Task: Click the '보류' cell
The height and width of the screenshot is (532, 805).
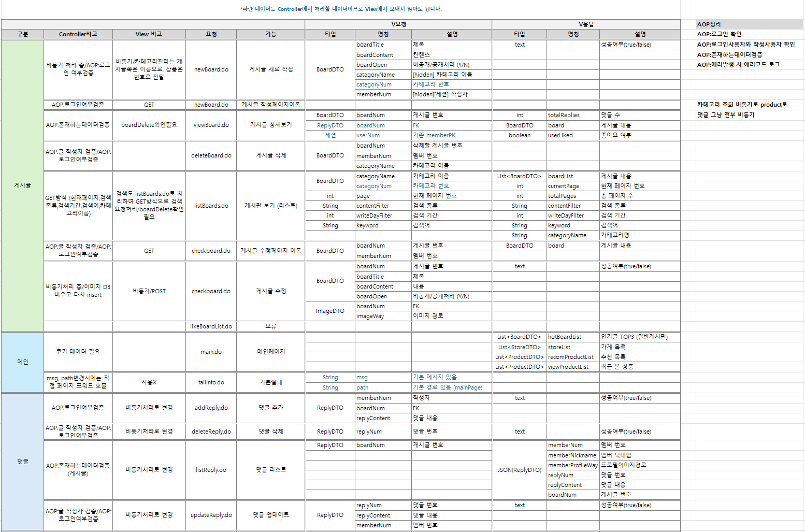Action: 271,326
